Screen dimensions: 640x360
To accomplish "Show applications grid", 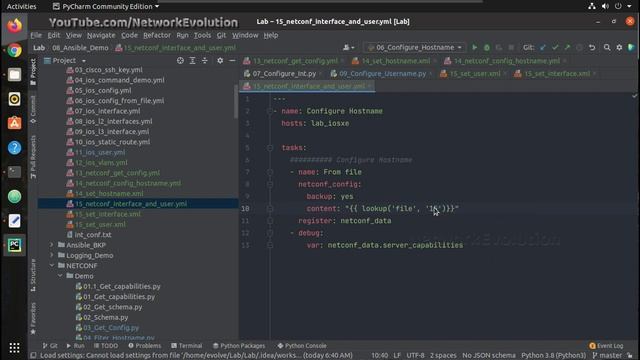I will pos(14,348).
